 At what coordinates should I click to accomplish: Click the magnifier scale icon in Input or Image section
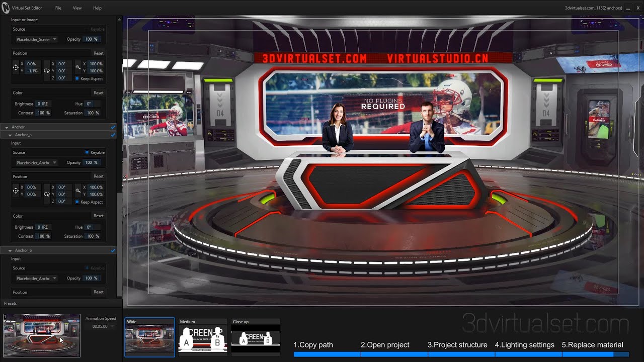tap(78, 67)
